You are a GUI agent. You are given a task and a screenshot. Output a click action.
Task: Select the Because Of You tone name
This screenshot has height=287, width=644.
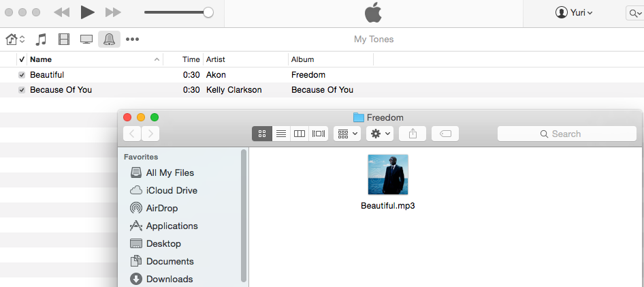61,89
